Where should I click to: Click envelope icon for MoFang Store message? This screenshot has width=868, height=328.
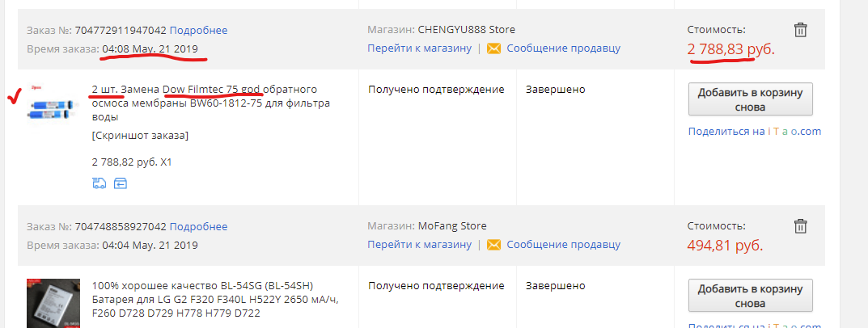click(493, 245)
